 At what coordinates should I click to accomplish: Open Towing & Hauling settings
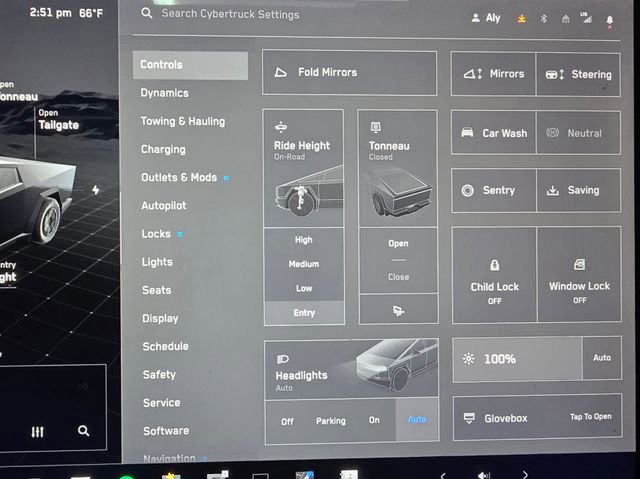183,121
